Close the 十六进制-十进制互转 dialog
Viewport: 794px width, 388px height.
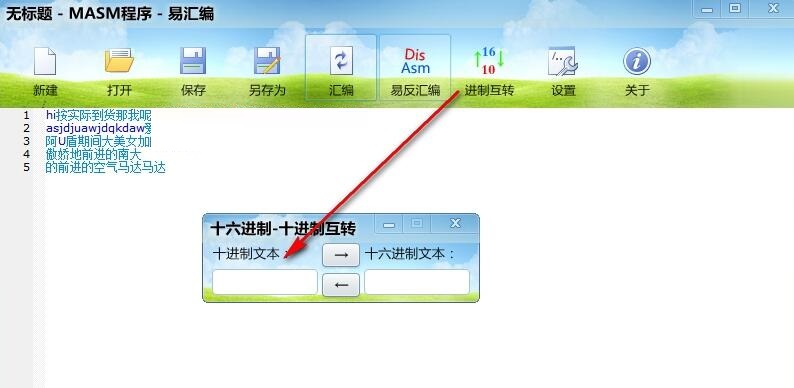(455, 223)
